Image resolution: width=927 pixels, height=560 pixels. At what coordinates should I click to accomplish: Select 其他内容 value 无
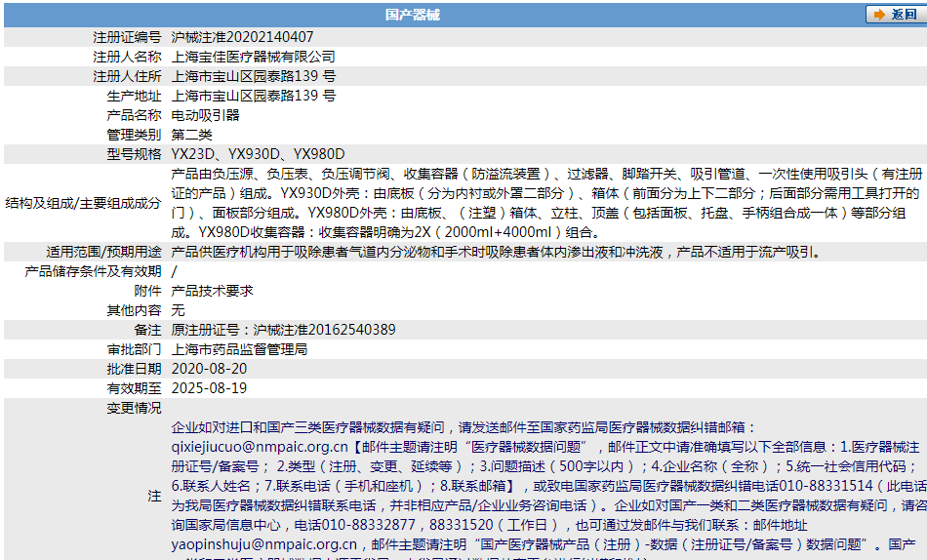click(x=178, y=310)
